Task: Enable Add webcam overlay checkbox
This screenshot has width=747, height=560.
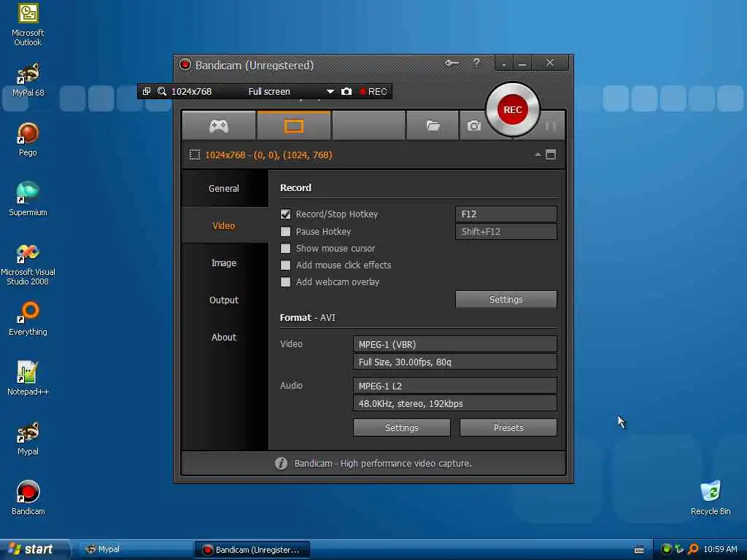Action: (285, 282)
